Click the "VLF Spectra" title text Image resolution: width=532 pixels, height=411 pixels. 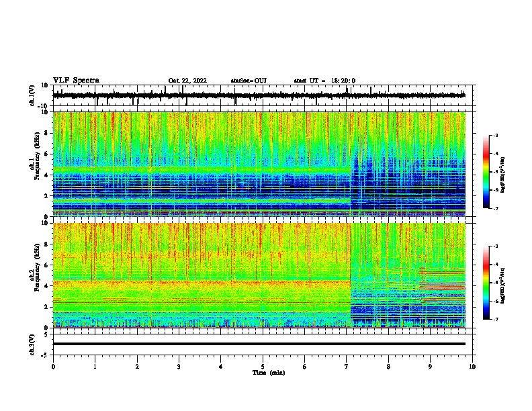click(x=76, y=81)
